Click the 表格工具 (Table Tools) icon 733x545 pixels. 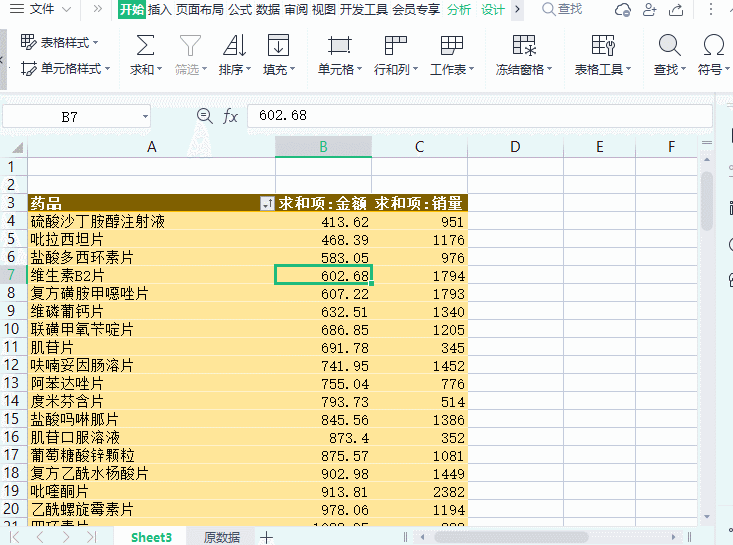[603, 46]
